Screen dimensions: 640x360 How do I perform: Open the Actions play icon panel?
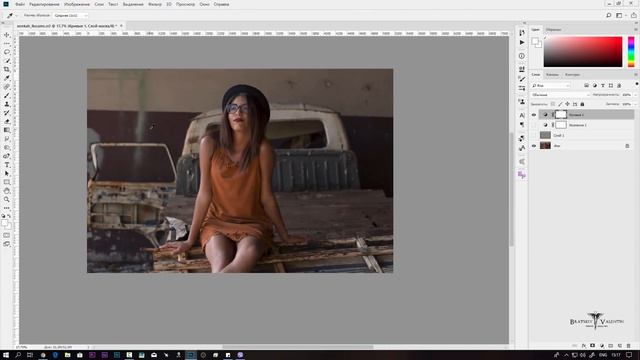[522, 42]
